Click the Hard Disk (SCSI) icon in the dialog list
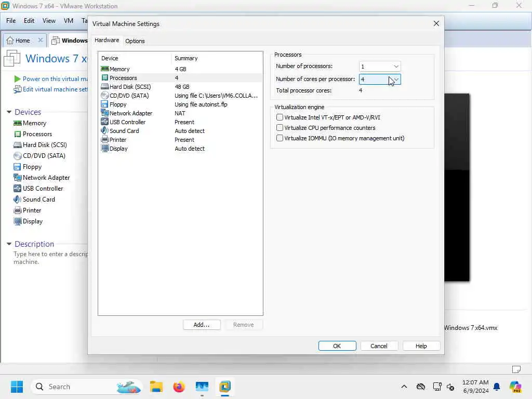 click(105, 87)
